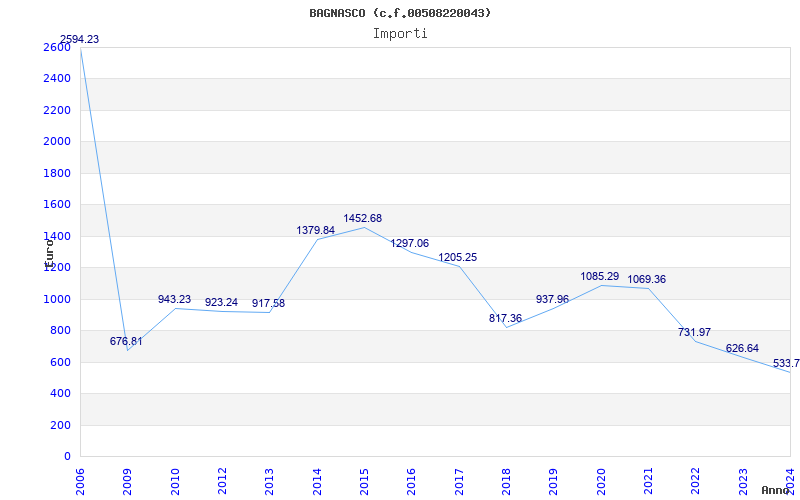
Task: Click the x-axis year 2022
Action: pos(695,481)
